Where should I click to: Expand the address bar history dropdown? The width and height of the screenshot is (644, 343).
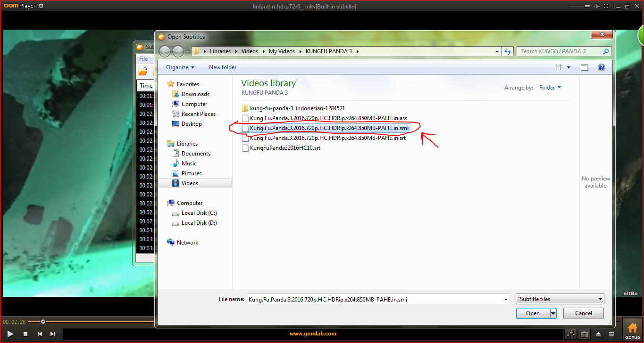click(497, 52)
